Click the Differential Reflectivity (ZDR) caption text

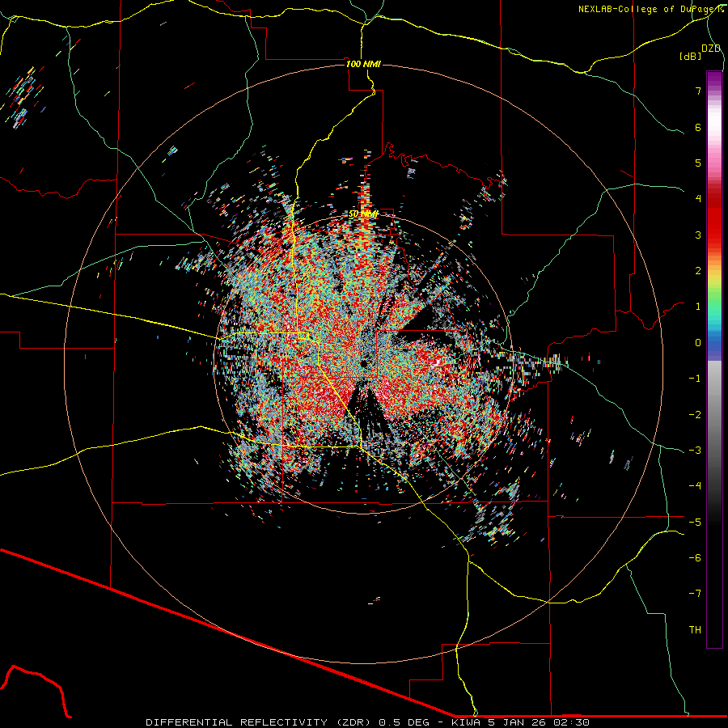pos(260,722)
